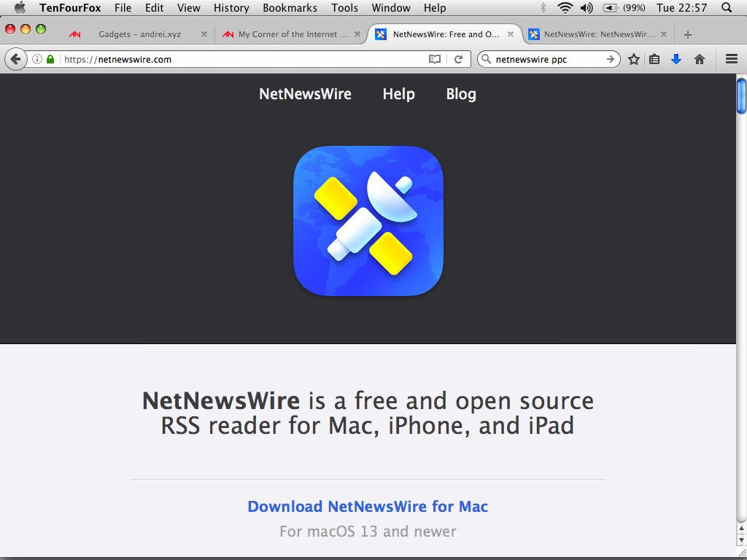Open the Bookmarks menu

[290, 7]
